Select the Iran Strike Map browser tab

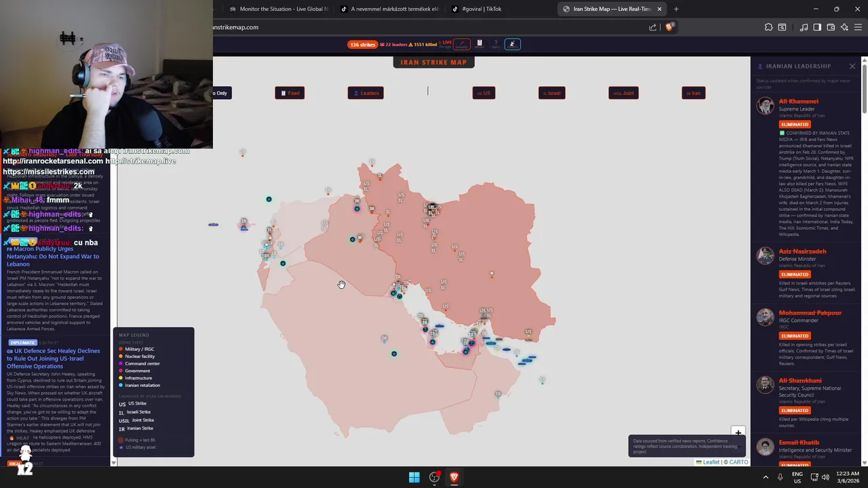(x=612, y=9)
